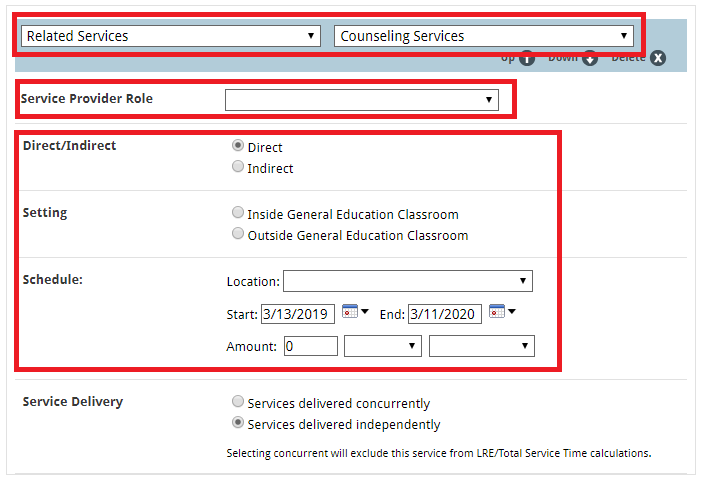This screenshot has height=483, width=716.
Task: Click the note about concurrent LRE calculations
Action: (x=439, y=453)
